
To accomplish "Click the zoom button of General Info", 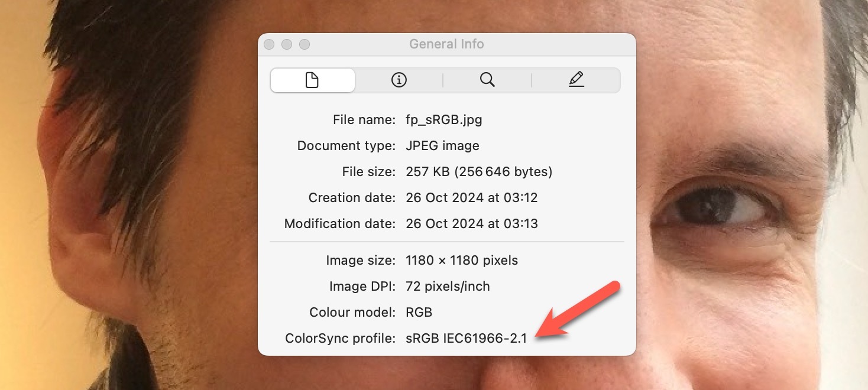I will pos(305,44).
